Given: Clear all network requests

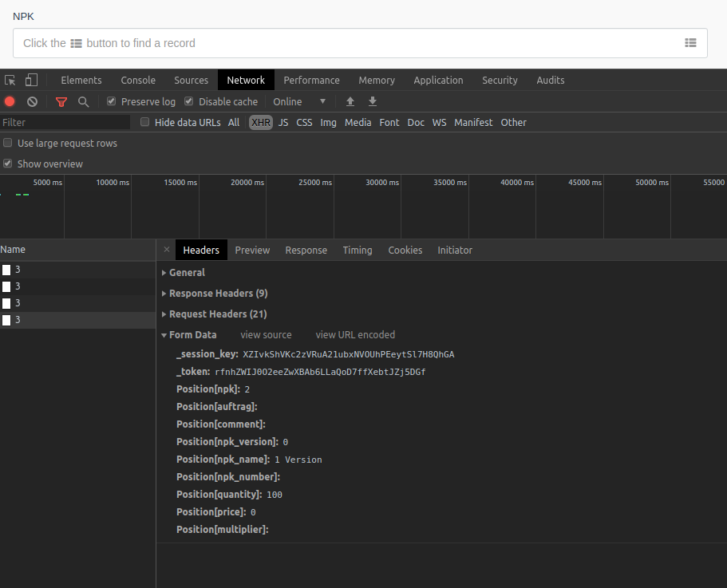Looking at the screenshot, I should pos(32,101).
